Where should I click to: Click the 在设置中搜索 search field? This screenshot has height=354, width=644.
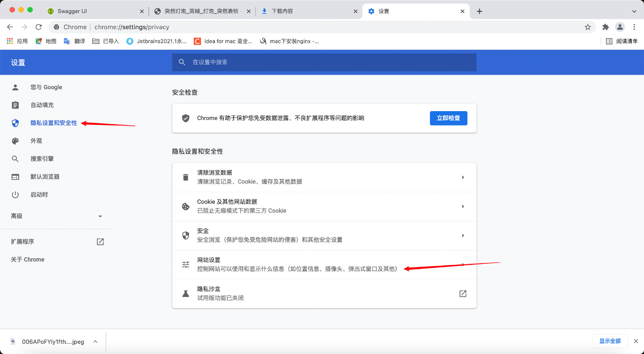[324, 62]
